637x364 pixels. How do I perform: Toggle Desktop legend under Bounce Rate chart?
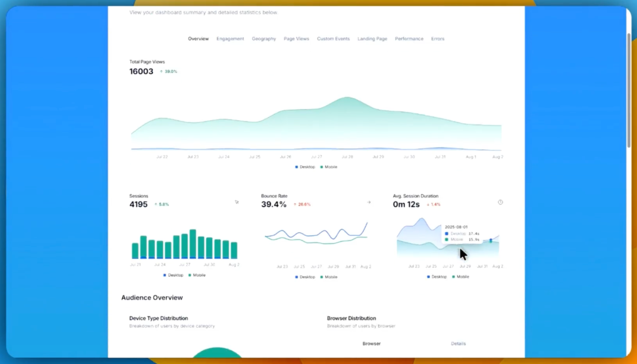[x=305, y=277]
